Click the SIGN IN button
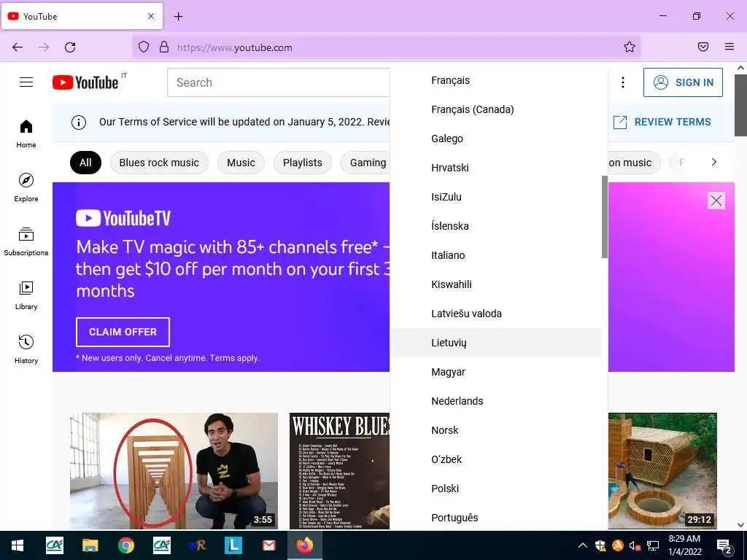The width and height of the screenshot is (747, 560). (683, 82)
